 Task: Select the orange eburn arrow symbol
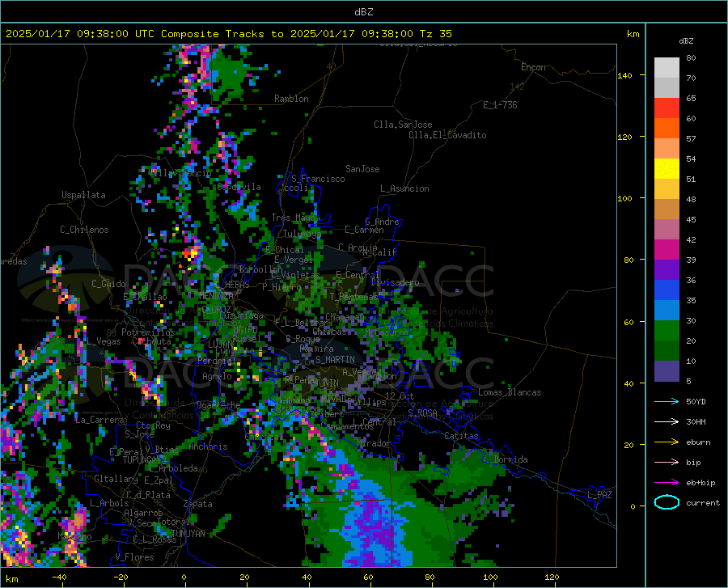tap(667, 442)
